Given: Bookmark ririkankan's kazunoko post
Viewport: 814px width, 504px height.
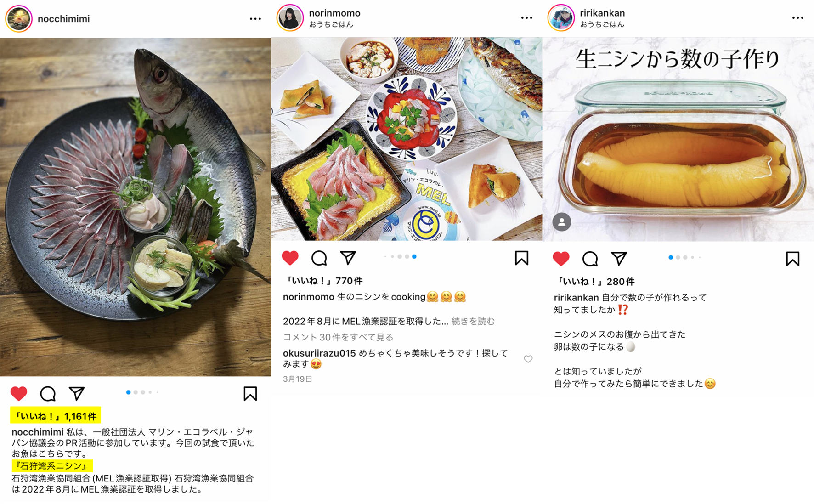Looking at the screenshot, I should click(792, 259).
